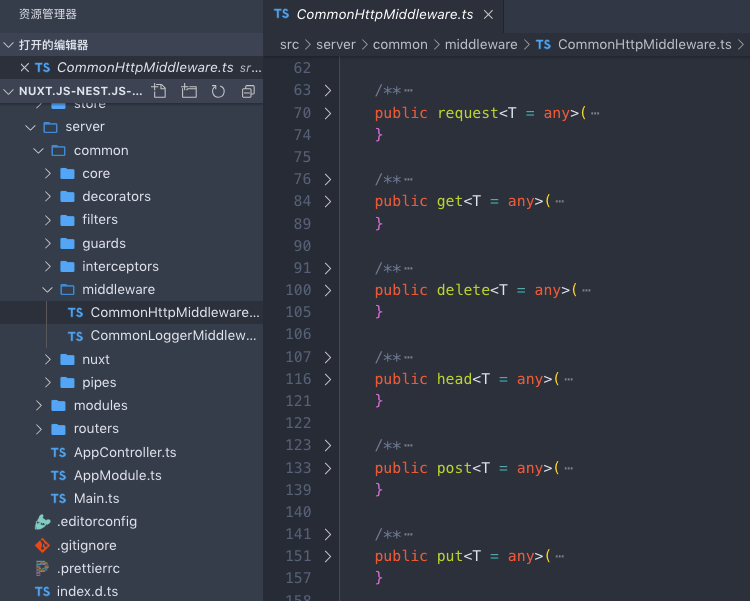The height and width of the screenshot is (601, 750).
Task: Open Main.ts file
Action: pos(132,499)
